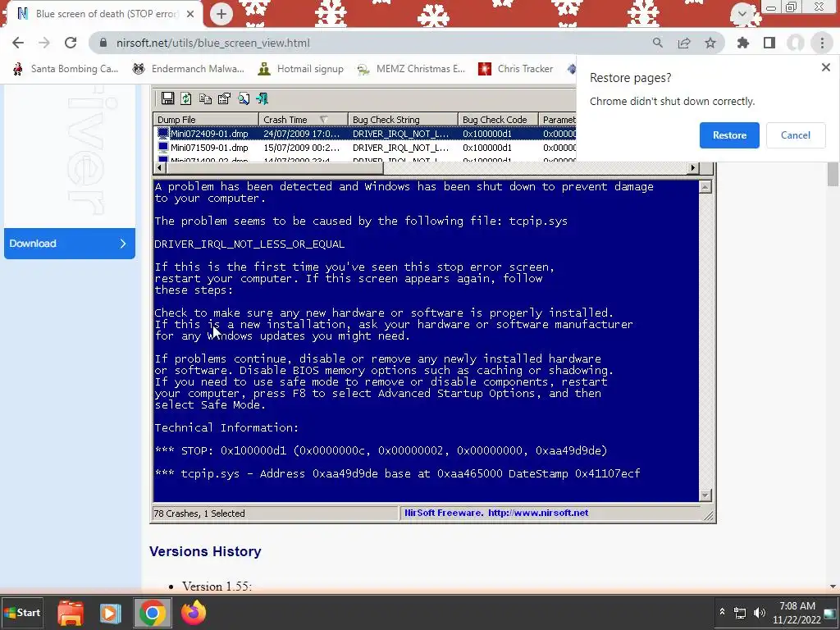Click the address bar URL nirsoft.net
This screenshot has width=840, height=630.
pos(212,43)
